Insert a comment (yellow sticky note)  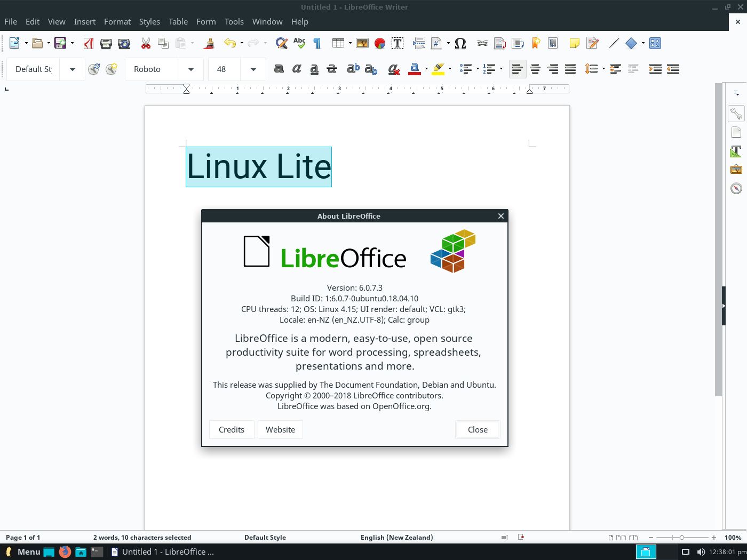coord(575,43)
